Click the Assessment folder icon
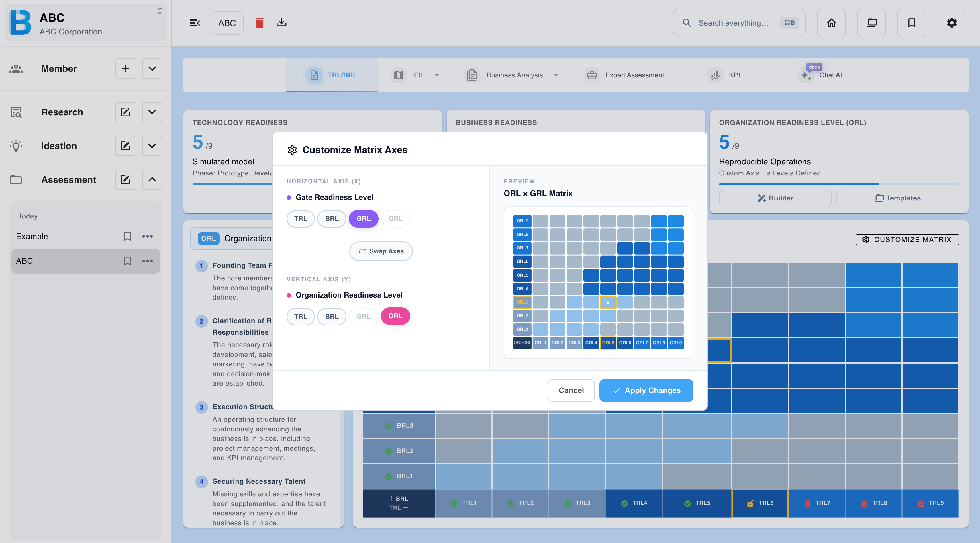Viewport: 980px width, 543px height. [x=16, y=179]
